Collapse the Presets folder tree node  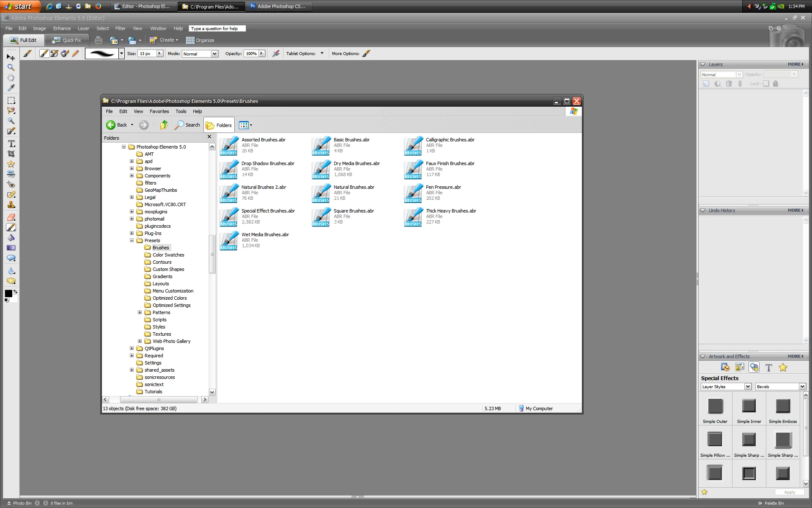(132, 240)
